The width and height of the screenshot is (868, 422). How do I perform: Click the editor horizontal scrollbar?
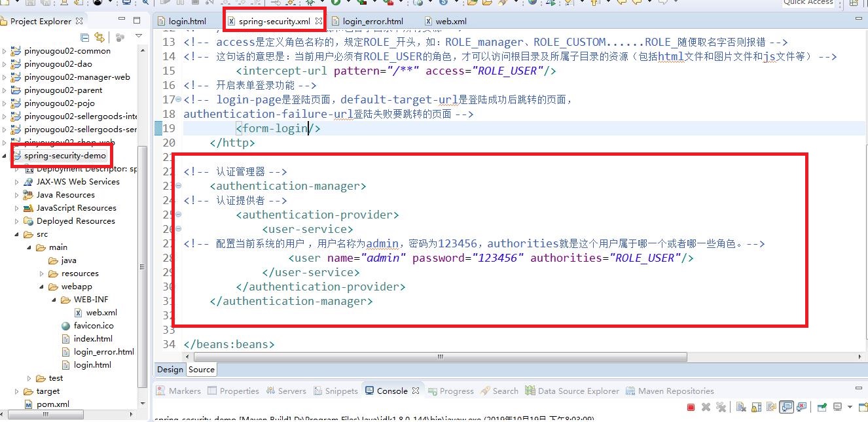441,357
